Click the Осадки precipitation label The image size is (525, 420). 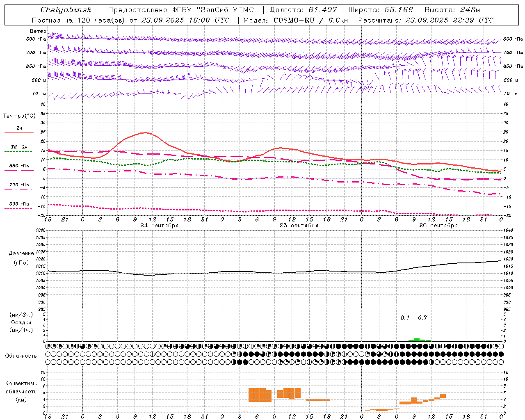(21, 322)
